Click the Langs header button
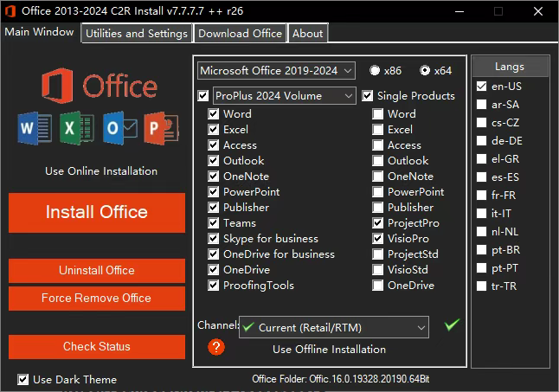The image size is (559, 392). [510, 67]
